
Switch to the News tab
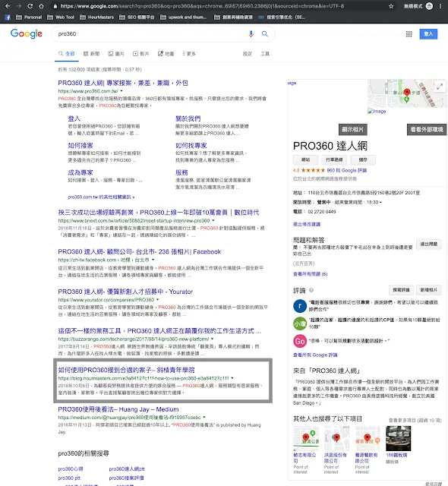pos(91,54)
